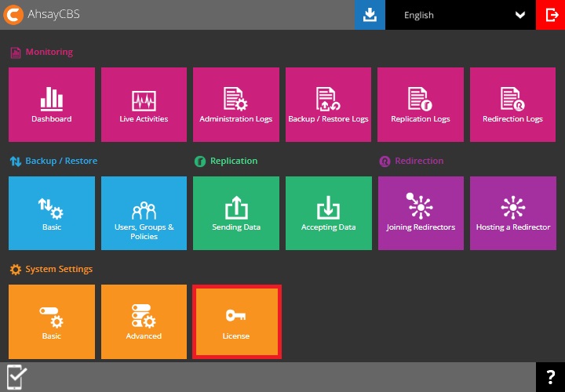This screenshot has height=392, width=565.
Task: Open Accepting Data replication tile
Action: (328, 213)
